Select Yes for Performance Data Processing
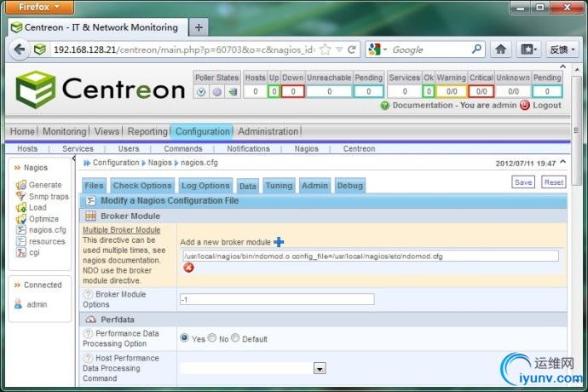Image resolution: width=588 pixels, height=392 pixels. pos(184,338)
